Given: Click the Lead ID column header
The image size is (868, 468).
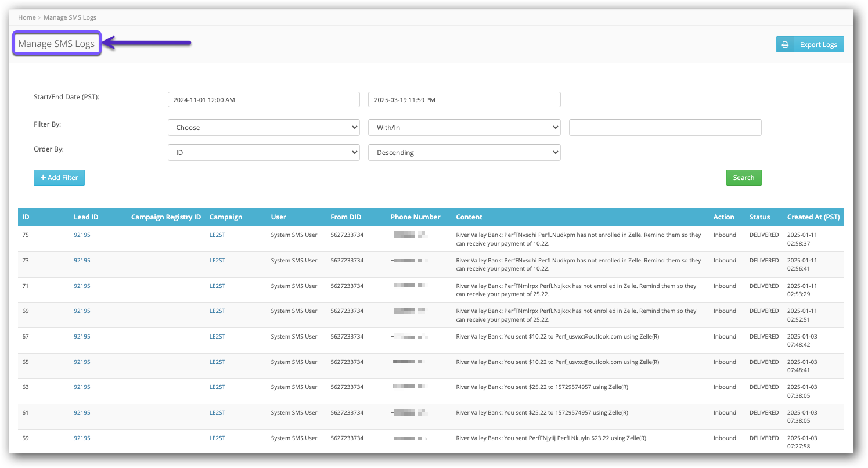Looking at the screenshot, I should 86,217.
